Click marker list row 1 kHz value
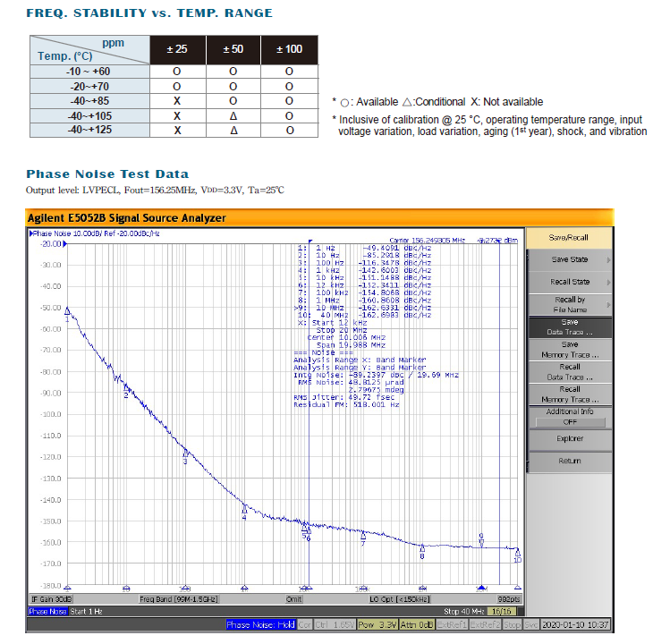653x644 pixels. [364, 271]
